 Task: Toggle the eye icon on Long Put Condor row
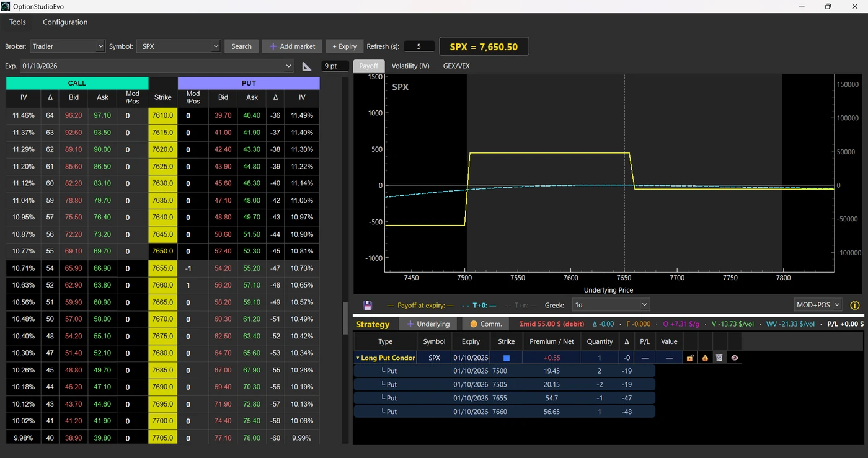tap(734, 358)
